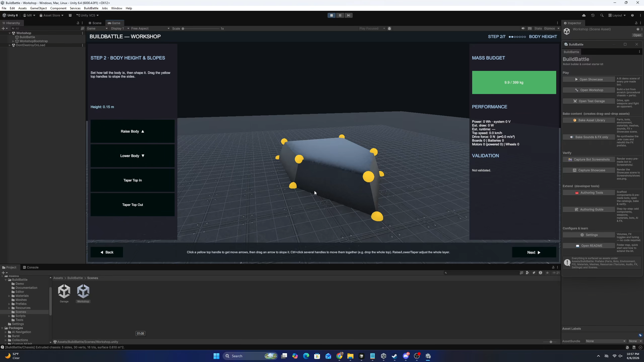The width and height of the screenshot is (644, 362).
Task: Open the AssetBundle None dropdown
Action: 606,341
